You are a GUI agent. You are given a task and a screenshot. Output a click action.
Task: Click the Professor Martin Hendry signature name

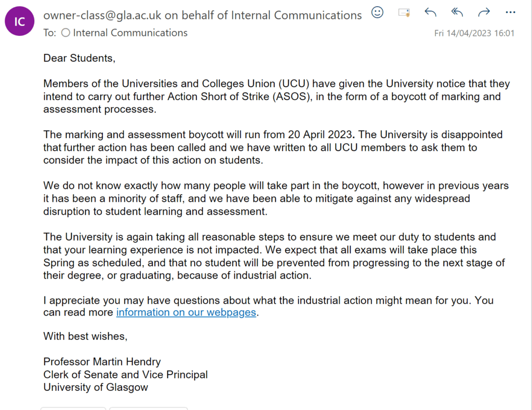[102, 362]
